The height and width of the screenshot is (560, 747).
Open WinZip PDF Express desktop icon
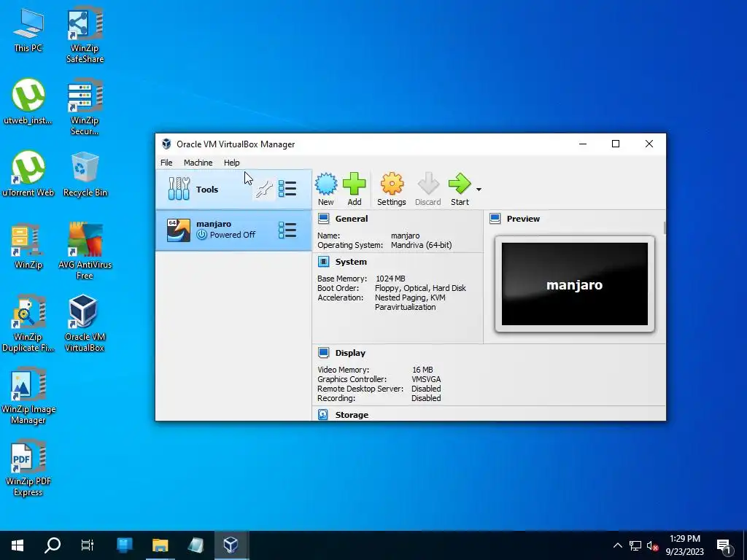click(x=28, y=468)
